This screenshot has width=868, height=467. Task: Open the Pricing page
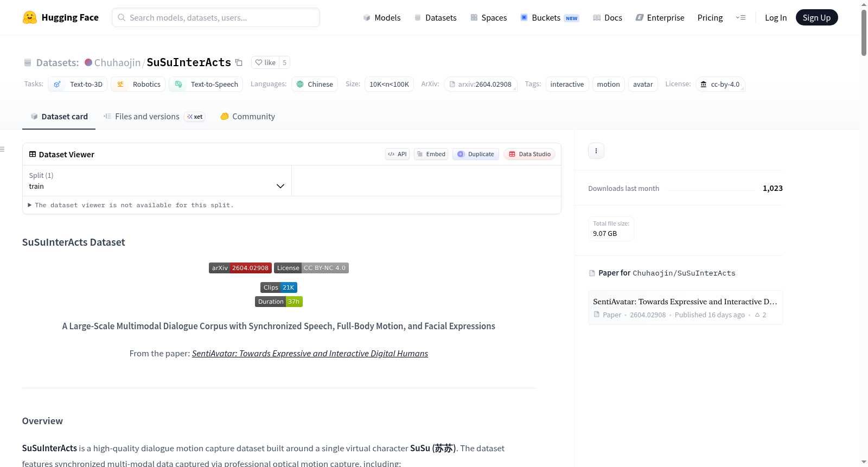point(710,18)
